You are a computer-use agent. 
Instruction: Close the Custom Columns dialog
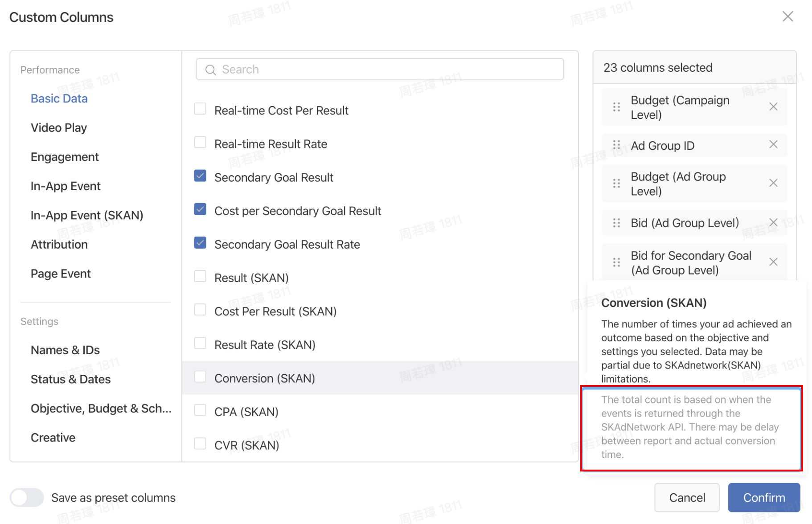pyautogui.click(x=787, y=16)
